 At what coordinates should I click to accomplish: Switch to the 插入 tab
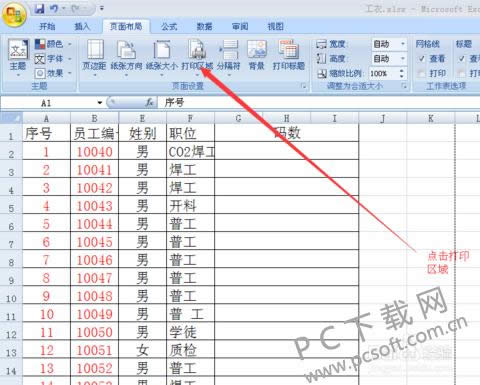coord(82,26)
